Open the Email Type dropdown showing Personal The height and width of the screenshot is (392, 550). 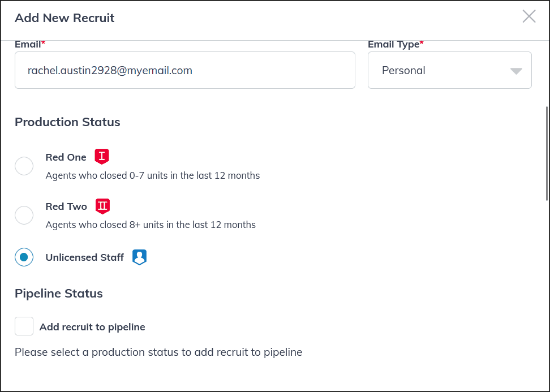(449, 70)
